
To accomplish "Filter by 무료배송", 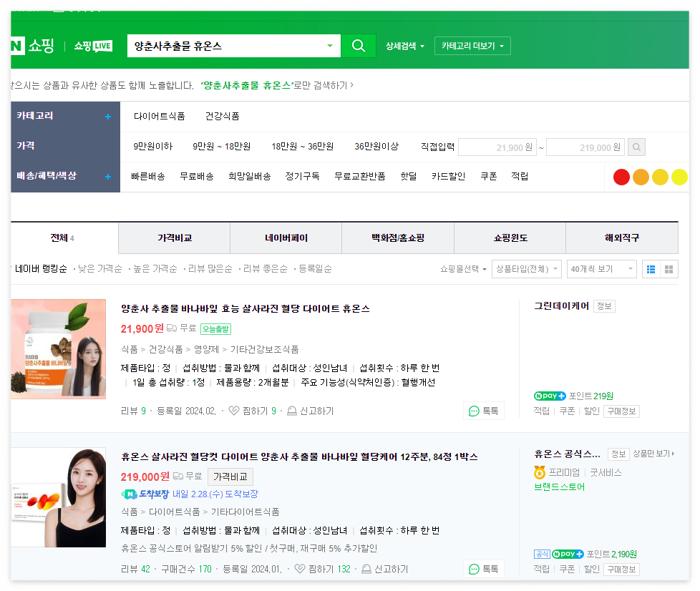I will tap(196, 176).
